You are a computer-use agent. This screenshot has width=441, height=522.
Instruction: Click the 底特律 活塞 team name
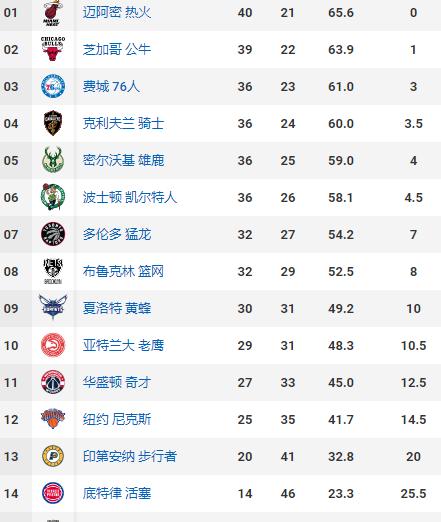(x=117, y=493)
